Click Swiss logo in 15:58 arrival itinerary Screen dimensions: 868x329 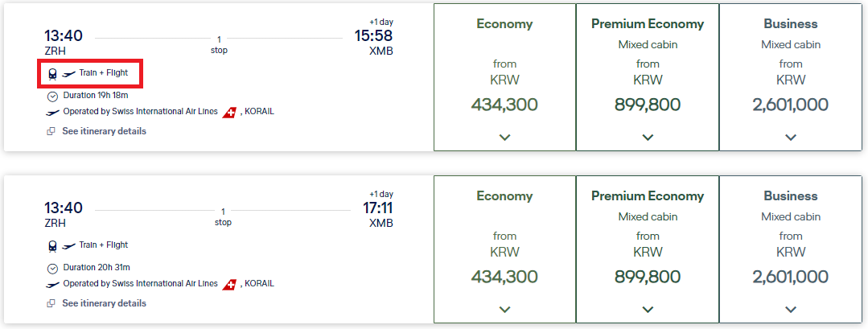pos(229,112)
